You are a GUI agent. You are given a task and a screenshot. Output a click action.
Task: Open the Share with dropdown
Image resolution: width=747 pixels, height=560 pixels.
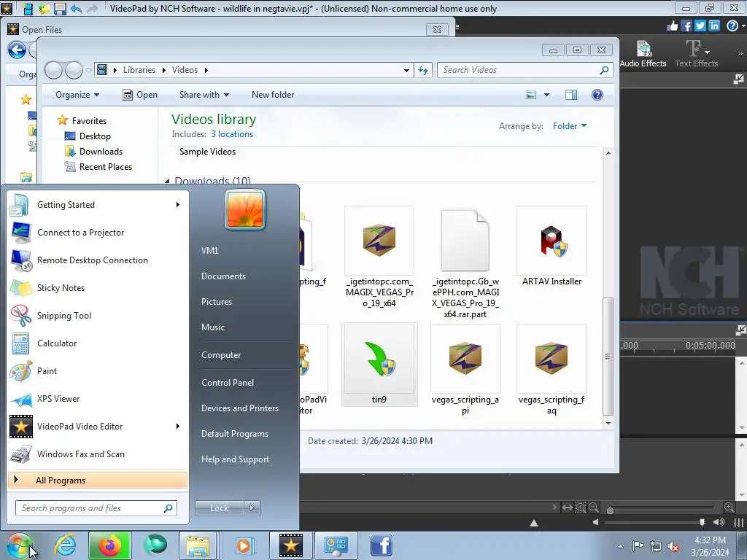[x=204, y=95]
